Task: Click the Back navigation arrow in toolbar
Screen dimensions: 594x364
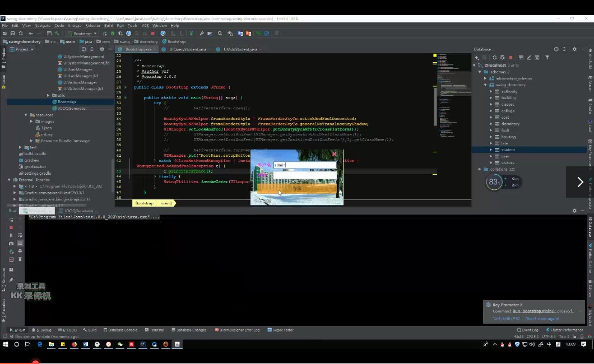Action: (31, 33)
